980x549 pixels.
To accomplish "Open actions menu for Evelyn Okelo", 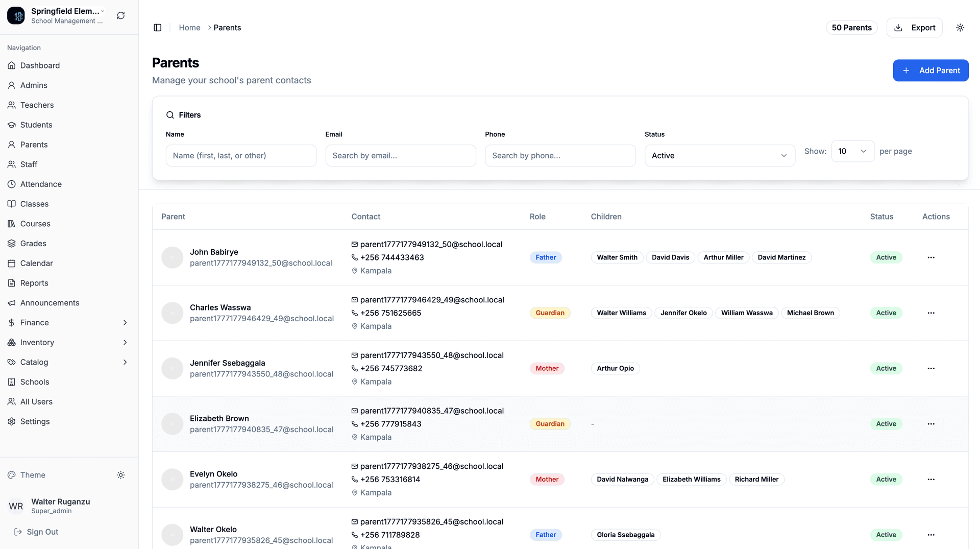I will tap(931, 479).
